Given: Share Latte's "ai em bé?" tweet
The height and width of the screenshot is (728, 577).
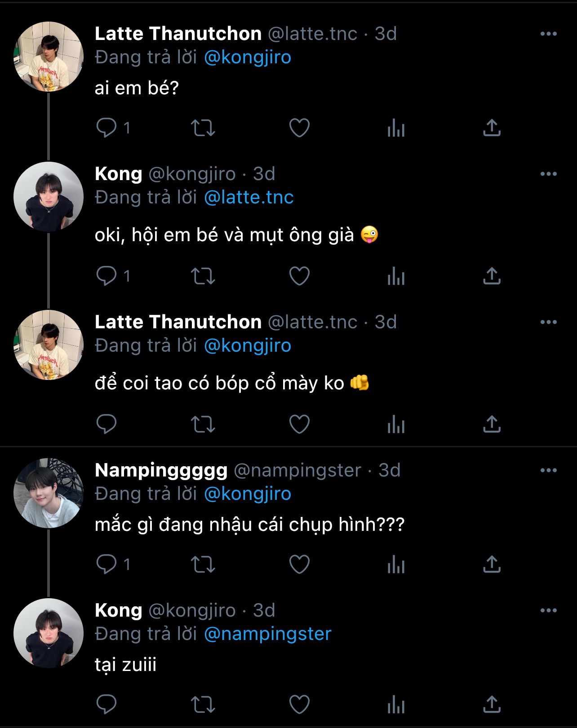Looking at the screenshot, I should coord(492,128).
